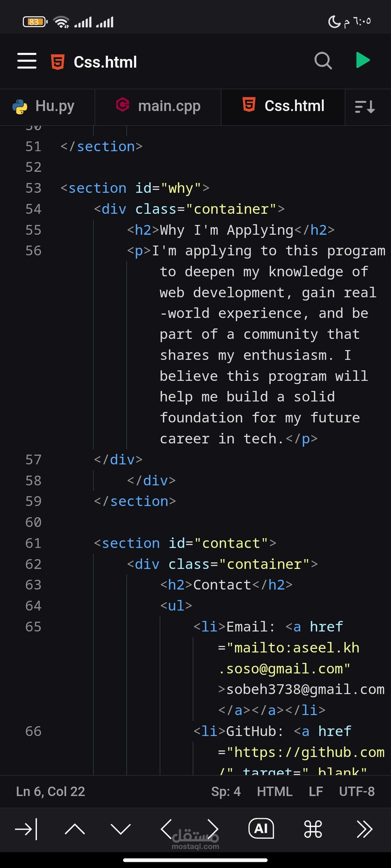Image resolution: width=391 pixels, height=868 pixels.
Task: Open the AI assistant button
Action: [x=261, y=829]
